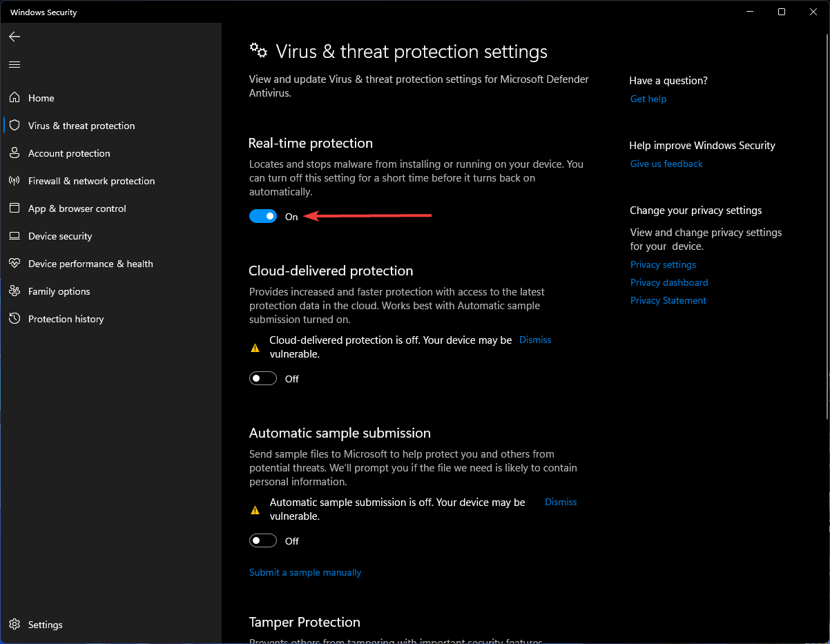Turn off the Real-time protection toggle
The width and height of the screenshot is (830, 644).
click(263, 217)
